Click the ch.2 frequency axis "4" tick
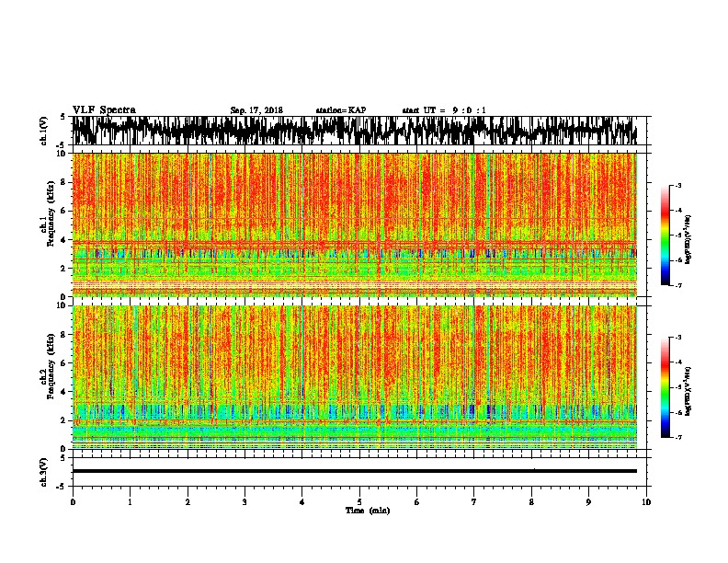 [x=63, y=392]
